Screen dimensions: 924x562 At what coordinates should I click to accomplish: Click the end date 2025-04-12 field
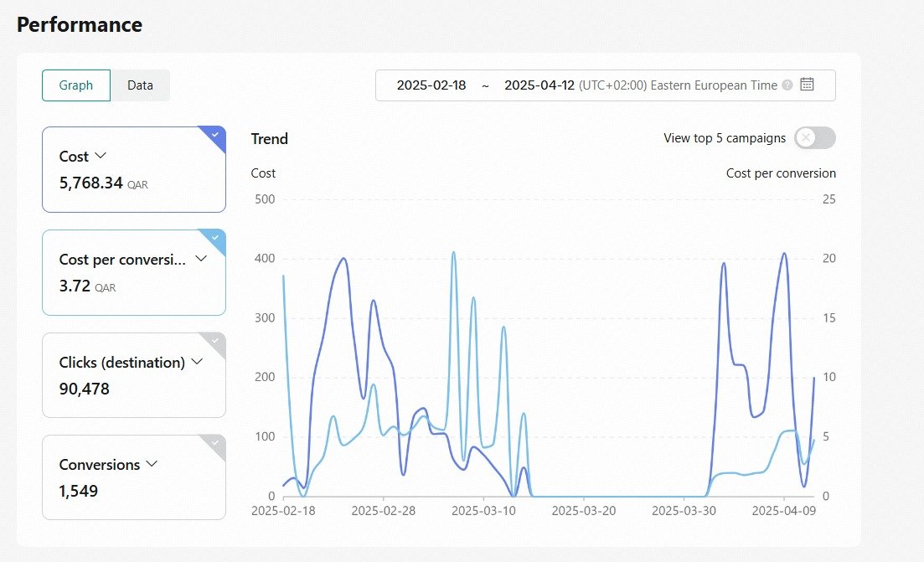coord(539,85)
